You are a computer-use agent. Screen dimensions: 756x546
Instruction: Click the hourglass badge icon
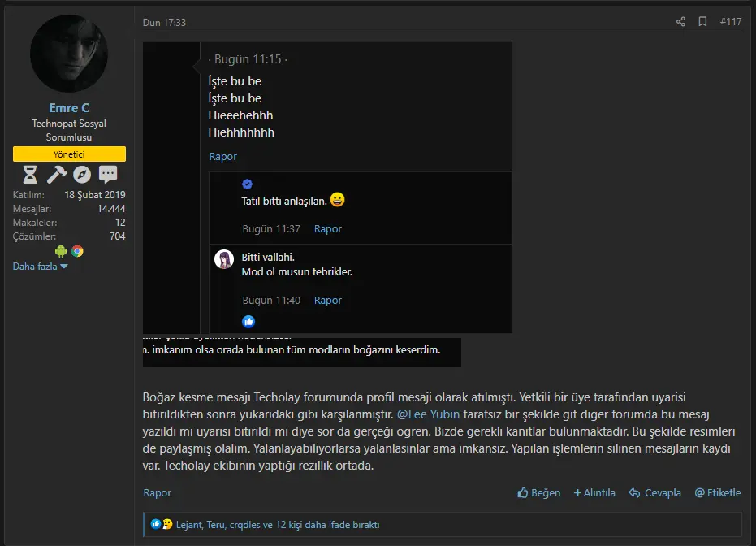pyautogui.click(x=30, y=175)
